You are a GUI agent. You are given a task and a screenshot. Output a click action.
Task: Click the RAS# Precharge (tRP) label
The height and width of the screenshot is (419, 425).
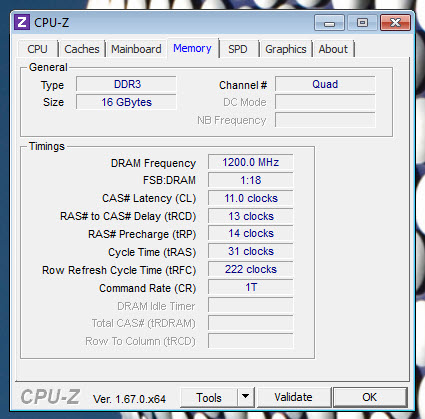click(x=142, y=234)
